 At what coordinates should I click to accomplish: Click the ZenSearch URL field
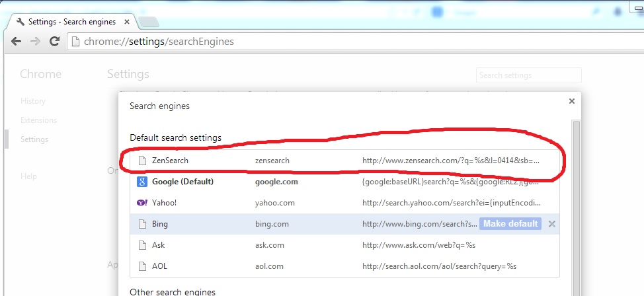pyautogui.click(x=450, y=161)
